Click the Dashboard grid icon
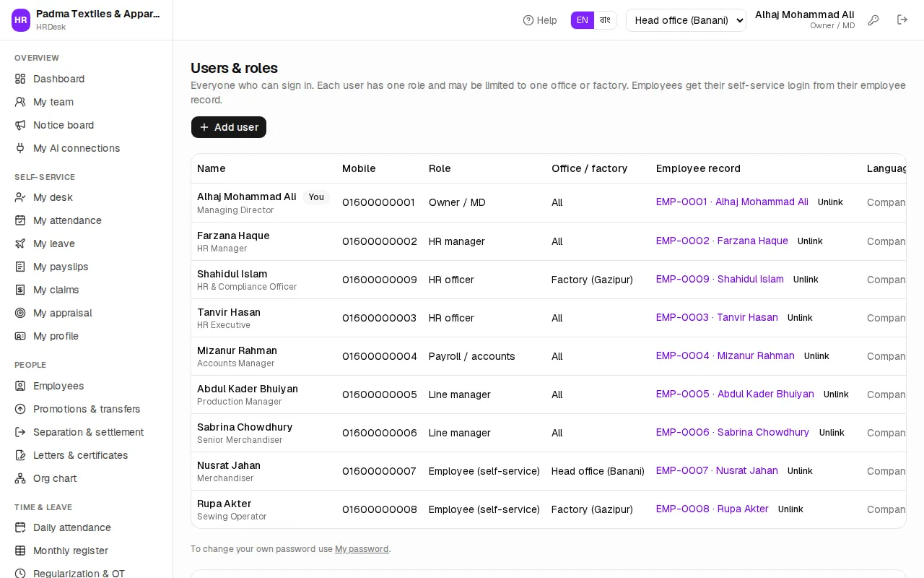Viewport: 924px width, 578px height. click(x=20, y=79)
